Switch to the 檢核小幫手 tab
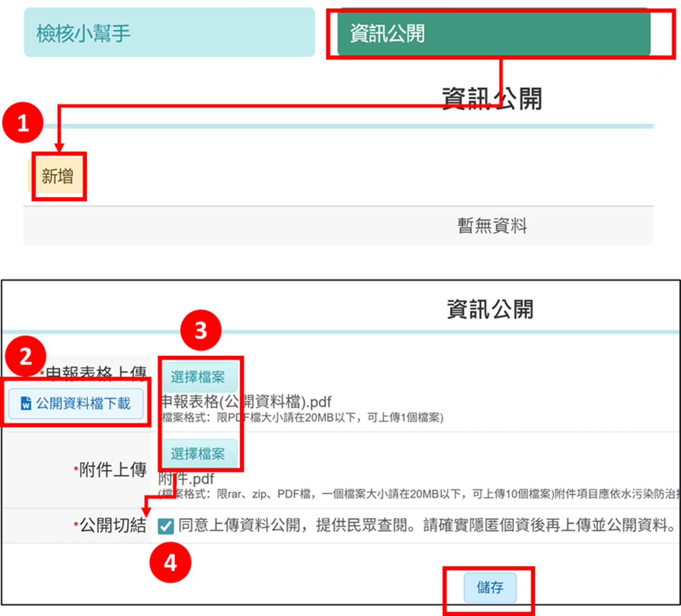This screenshot has height=616, width=681. click(170, 32)
